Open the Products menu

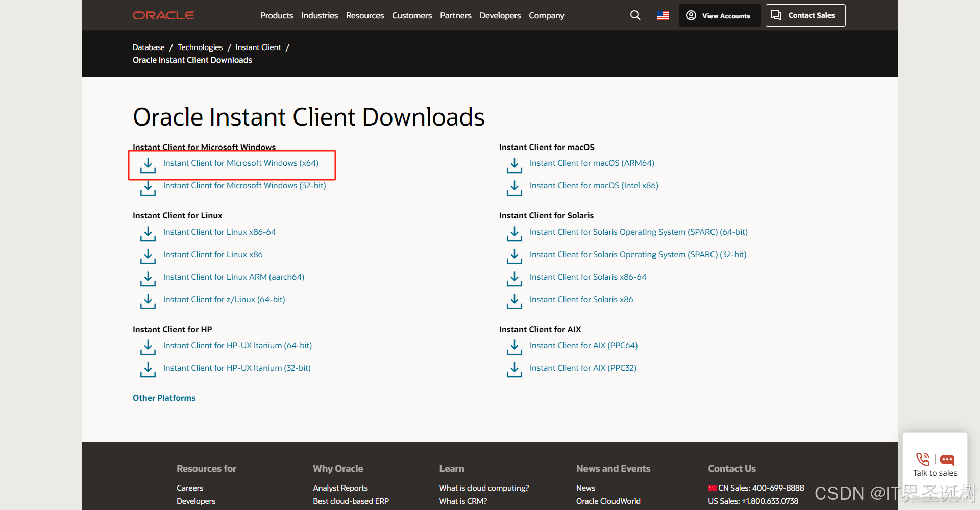[276, 15]
